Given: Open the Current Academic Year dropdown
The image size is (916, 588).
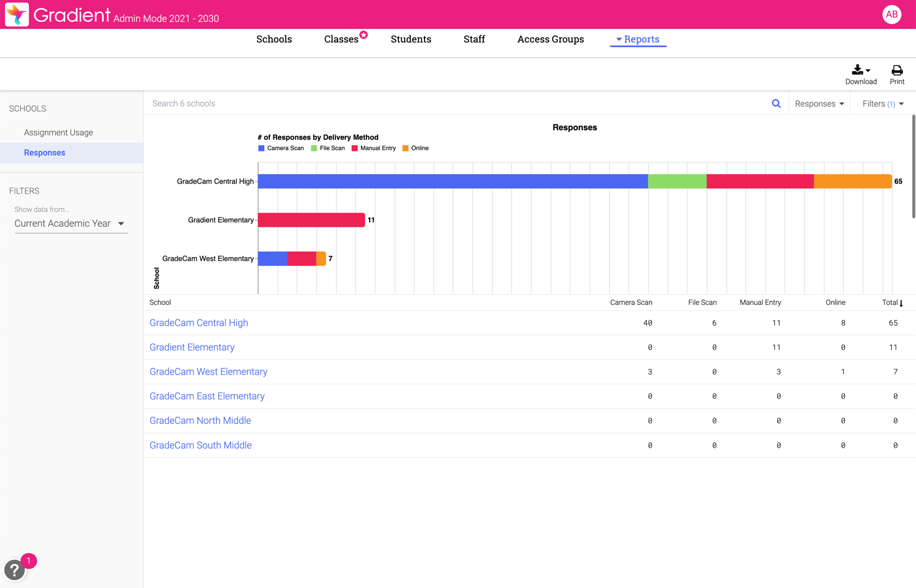Looking at the screenshot, I should (x=71, y=223).
